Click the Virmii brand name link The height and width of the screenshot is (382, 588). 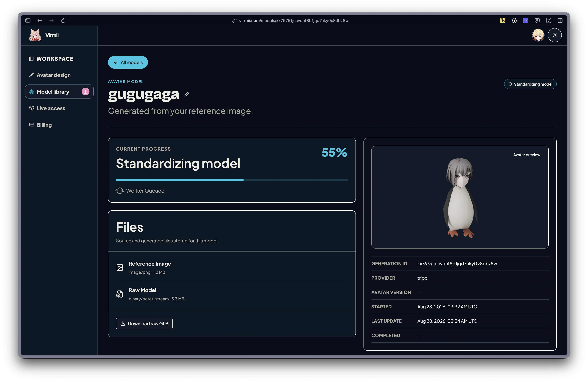pyautogui.click(x=52, y=35)
